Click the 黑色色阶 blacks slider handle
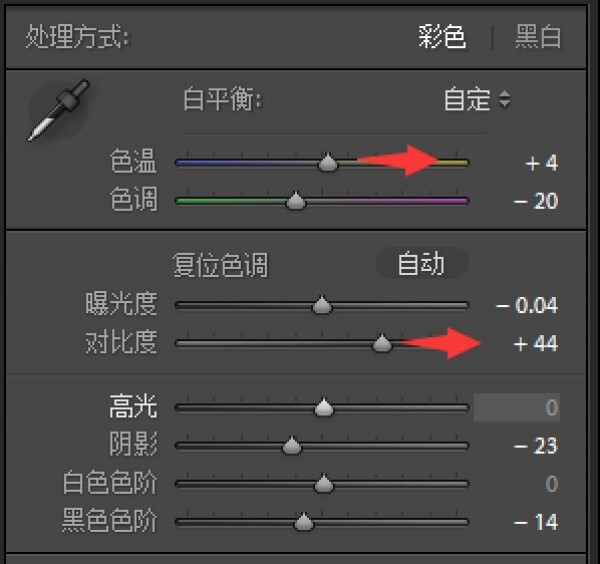 tap(303, 522)
